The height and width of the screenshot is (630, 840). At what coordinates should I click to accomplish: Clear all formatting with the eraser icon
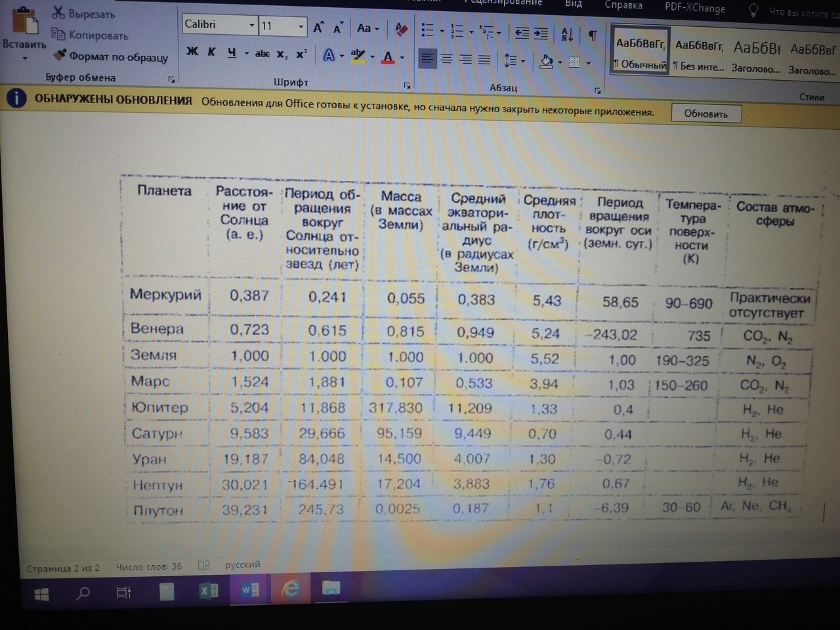(401, 29)
